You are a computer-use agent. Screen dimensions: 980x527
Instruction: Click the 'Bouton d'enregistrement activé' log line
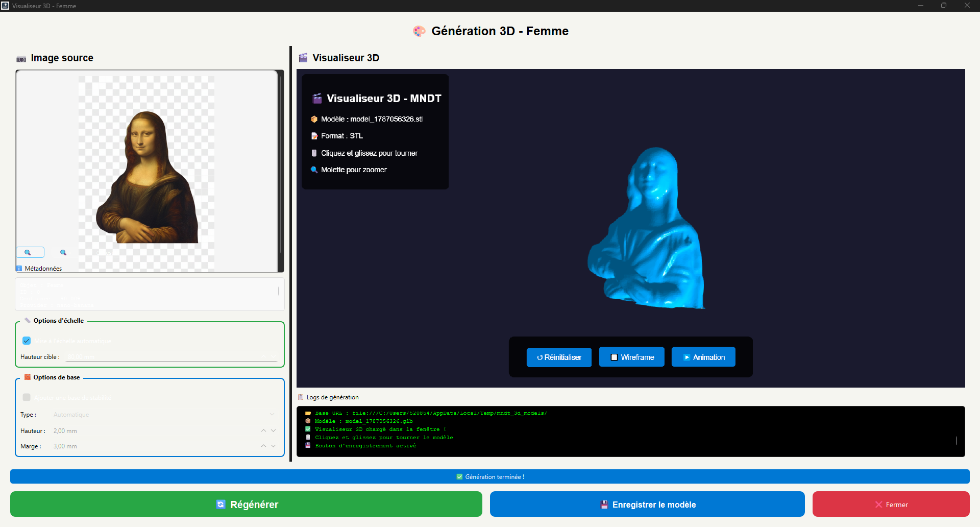point(365,446)
